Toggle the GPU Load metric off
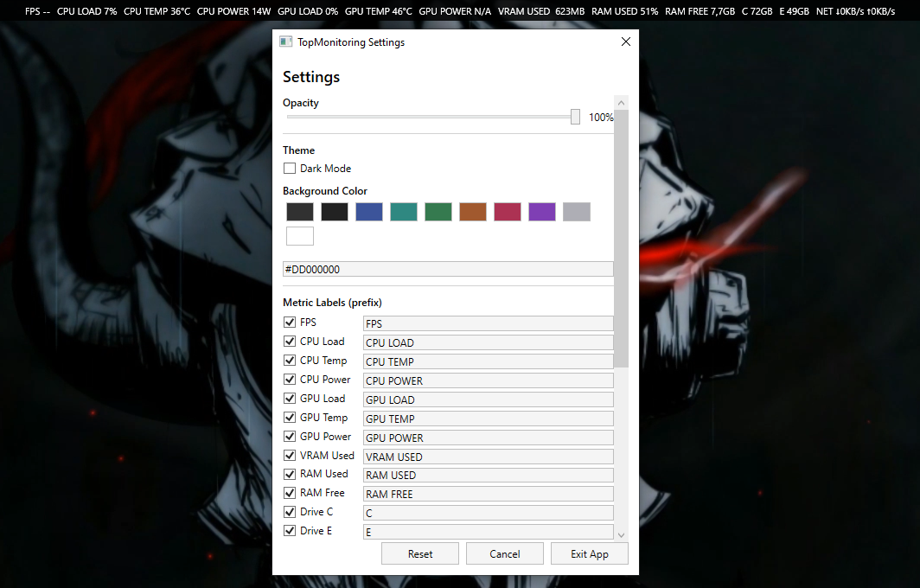Image resolution: width=920 pixels, height=588 pixels. pos(290,398)
